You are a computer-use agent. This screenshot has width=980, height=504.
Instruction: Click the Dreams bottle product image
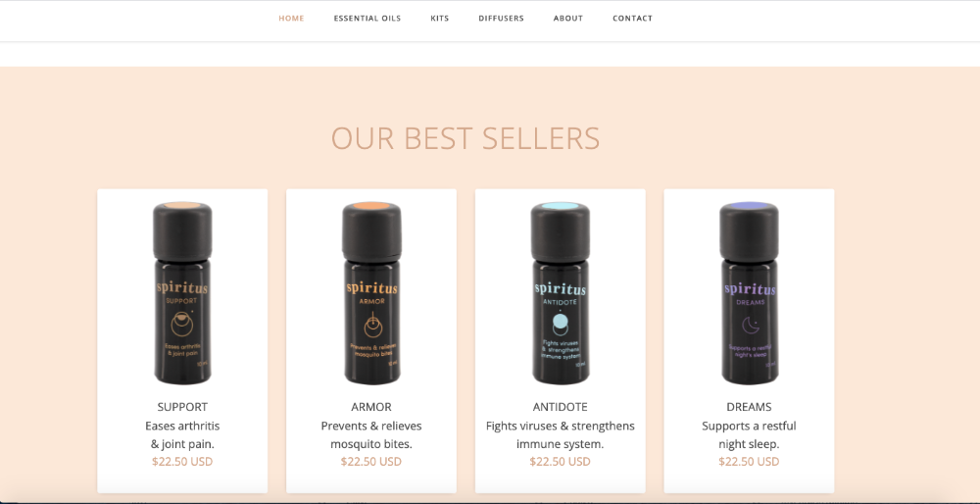pos(749,292)
